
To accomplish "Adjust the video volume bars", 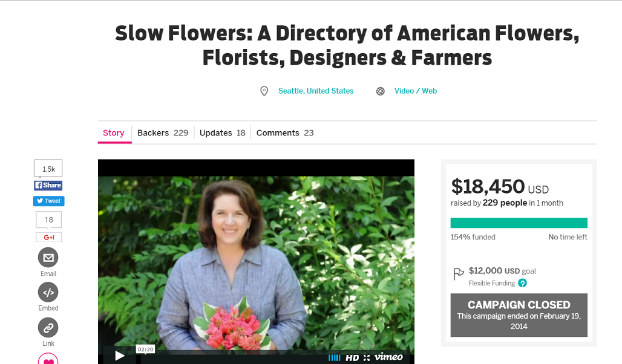I will [335, 358].
